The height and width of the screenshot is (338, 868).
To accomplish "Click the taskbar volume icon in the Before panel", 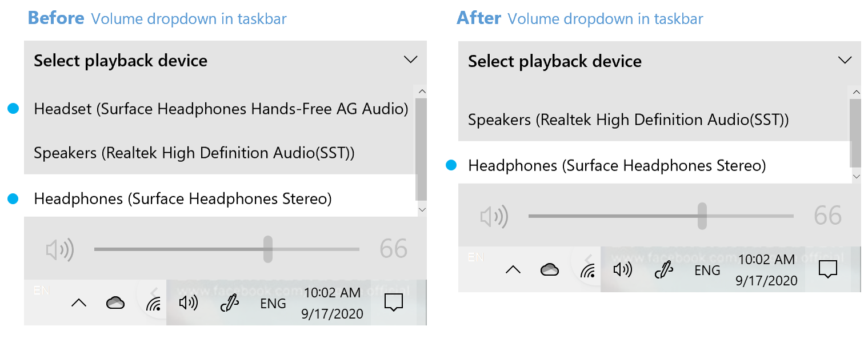I will click(188, 303).
